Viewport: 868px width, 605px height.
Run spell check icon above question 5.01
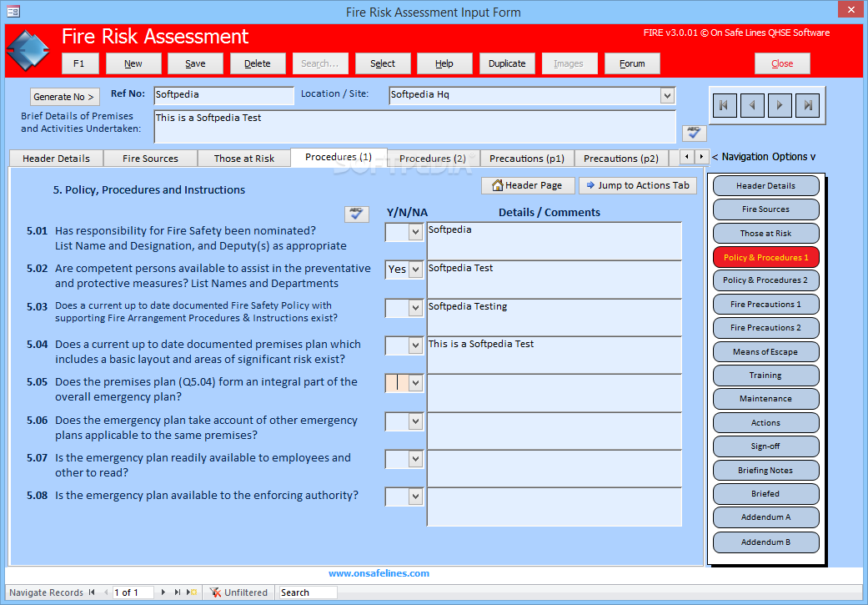click(x=357, y=214)
